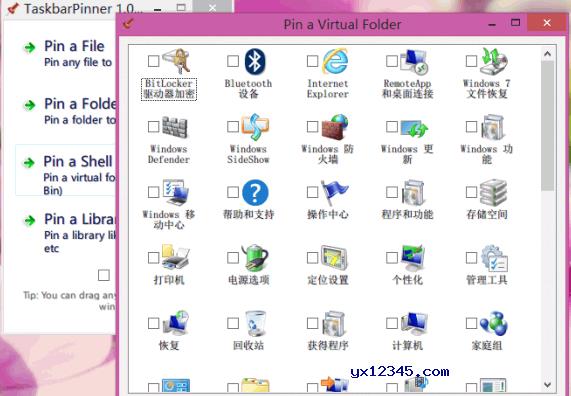Select the 电源选项 battery icon
The image size is (571, 396).
pos(255,257)
